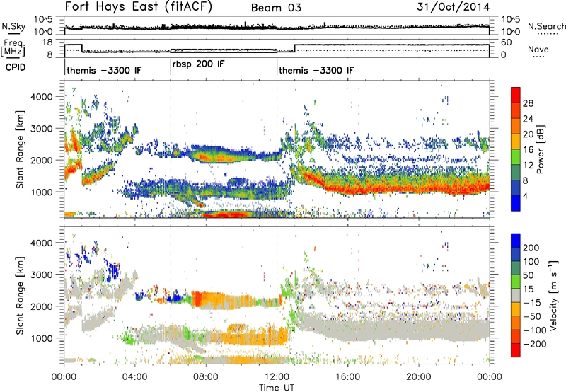566x392 pixels.
Task: Click the '04:00' time axis label
Action: 134,377
